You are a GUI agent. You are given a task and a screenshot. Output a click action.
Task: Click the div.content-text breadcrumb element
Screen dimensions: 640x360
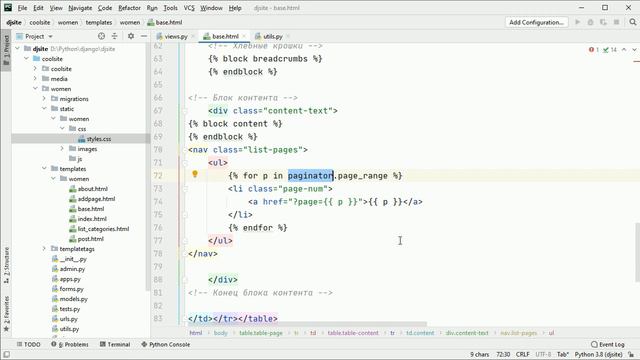467,333
